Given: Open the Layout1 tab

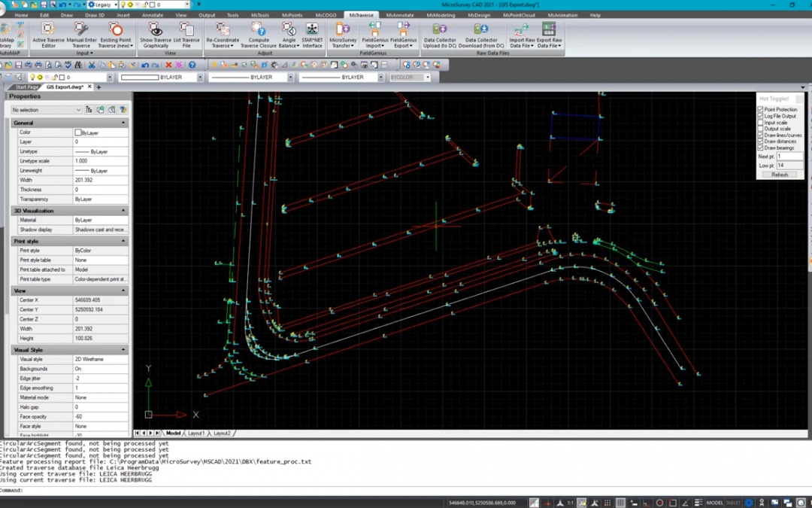Looking at the screenshot, I should (x=196, y=433).
